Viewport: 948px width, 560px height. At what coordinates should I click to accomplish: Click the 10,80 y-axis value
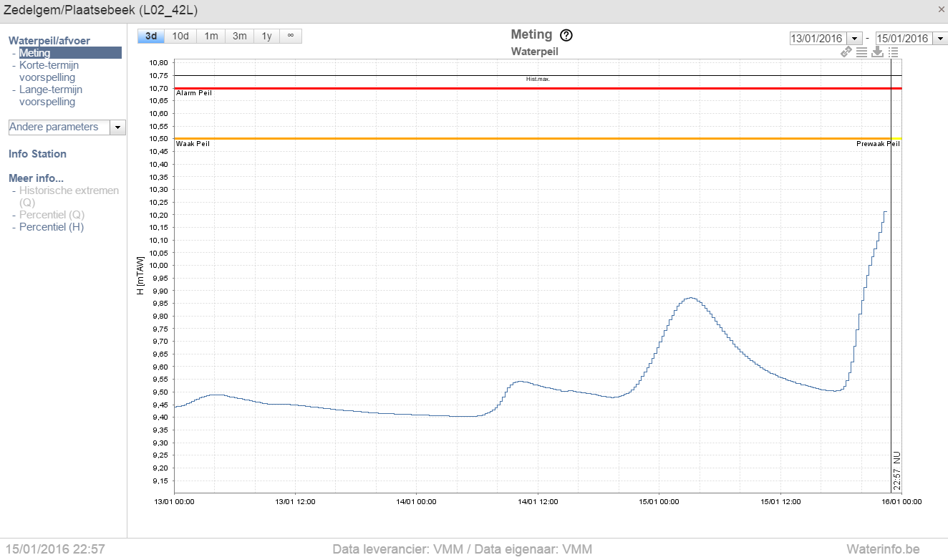[x=158, y=63]
